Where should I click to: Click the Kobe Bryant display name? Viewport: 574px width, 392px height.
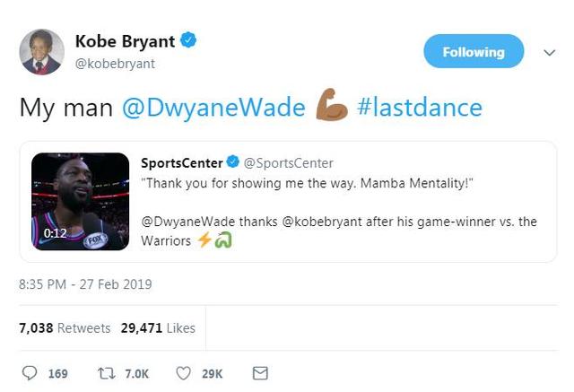[x=126, y=41]
